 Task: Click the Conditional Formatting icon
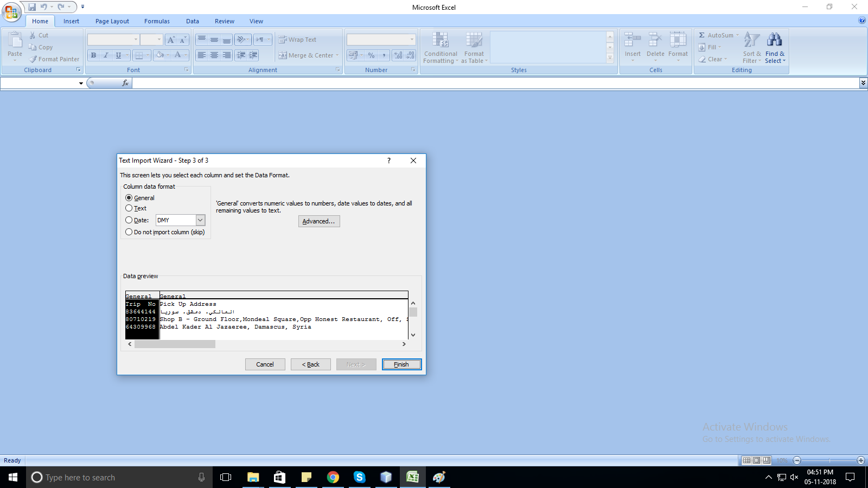pyautogui.click(x=441, y=40)
